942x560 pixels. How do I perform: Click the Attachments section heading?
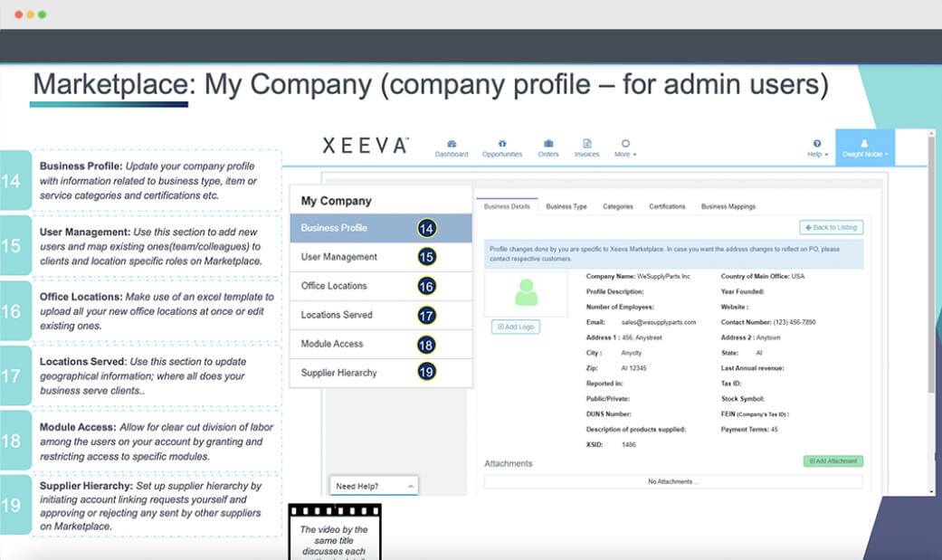click(509, 463)
